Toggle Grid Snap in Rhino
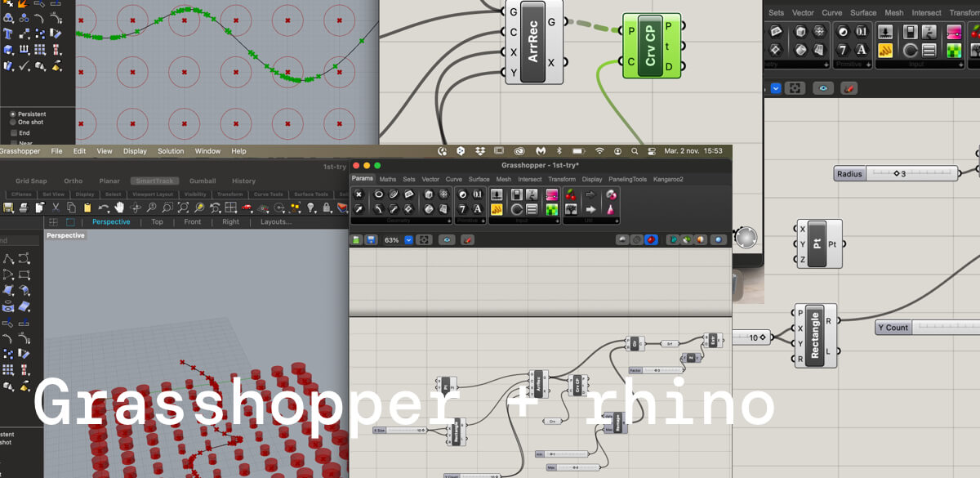The image size is (980, 478). (31, 181)
